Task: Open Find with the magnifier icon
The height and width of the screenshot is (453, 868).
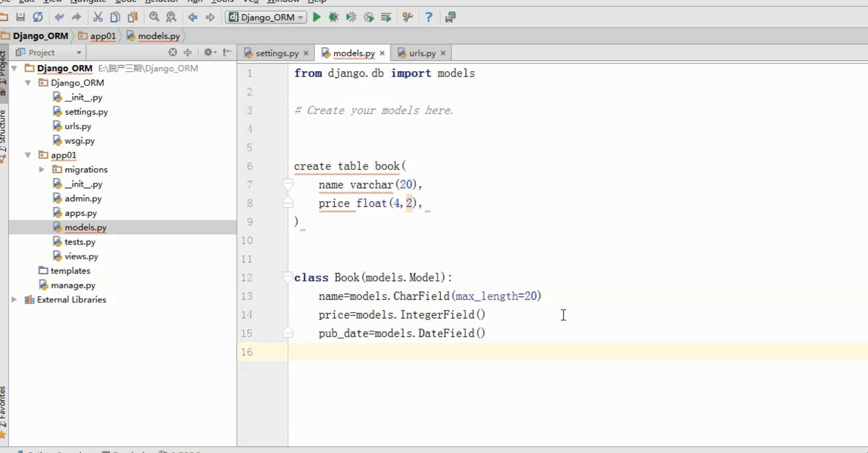Action: (154, 17)
